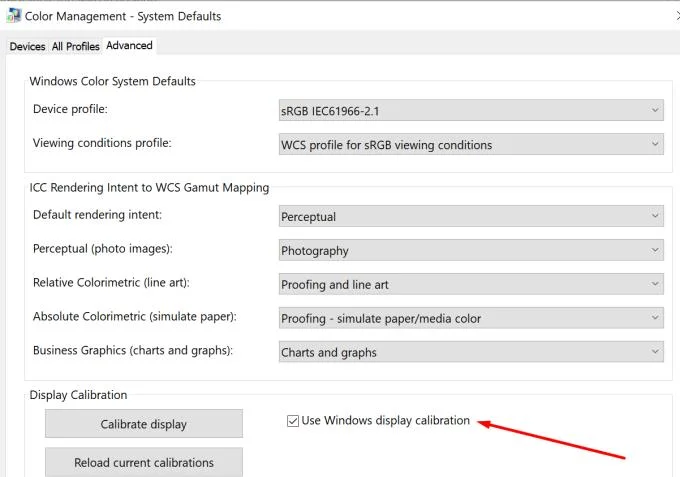
Task: Click 'ICC Rendering Intent to WCS Gamut Mapping' heading
Action: click(x=150, y=187)
